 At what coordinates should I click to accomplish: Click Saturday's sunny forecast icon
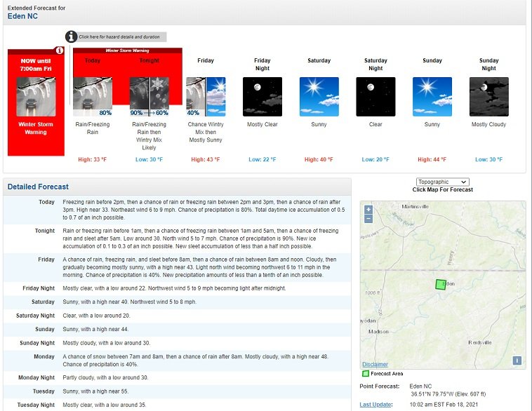pyautogui.click(x=319, y=97)
